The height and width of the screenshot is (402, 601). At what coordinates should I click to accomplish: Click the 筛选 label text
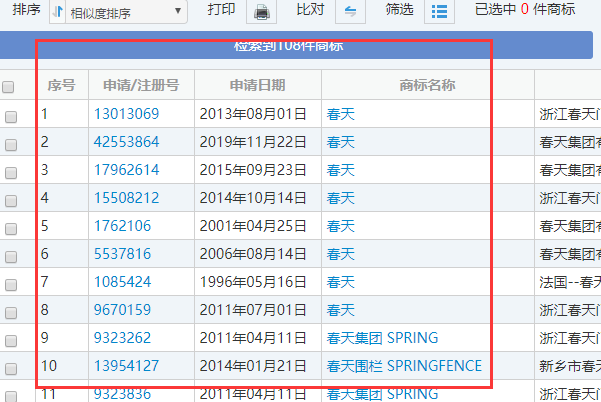click(x=399, y=9)
